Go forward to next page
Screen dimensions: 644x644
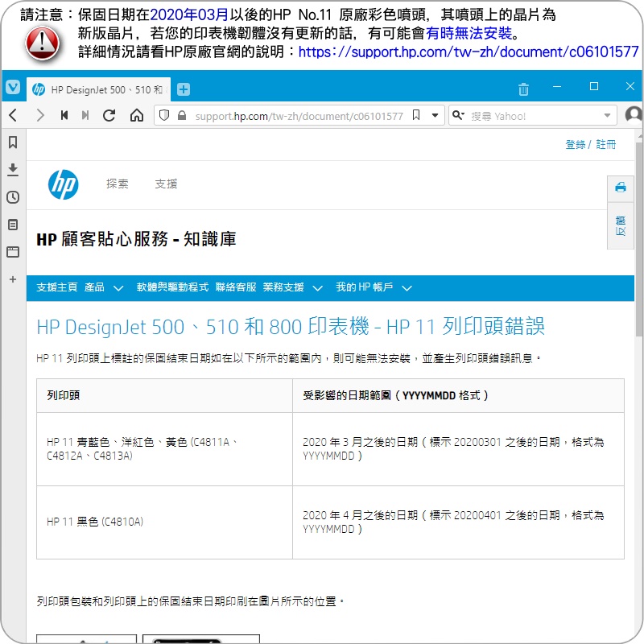click(39, 115)
